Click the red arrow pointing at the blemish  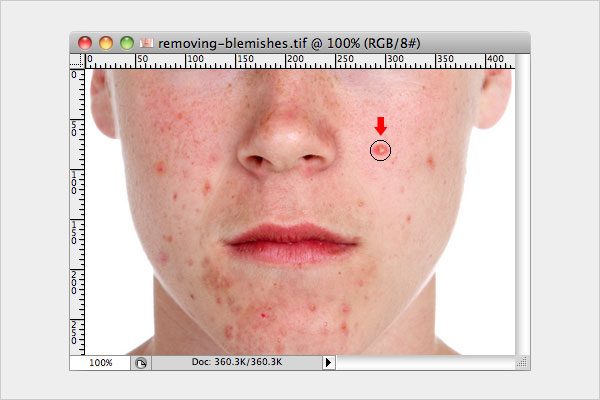(x=380, y=126)
